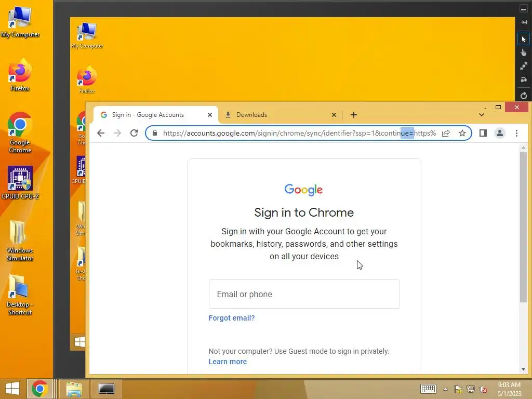Viewport: 532px width, 399px height.
Task: Select the outer Google Chrome desktop shortcut
Action: 20,132
